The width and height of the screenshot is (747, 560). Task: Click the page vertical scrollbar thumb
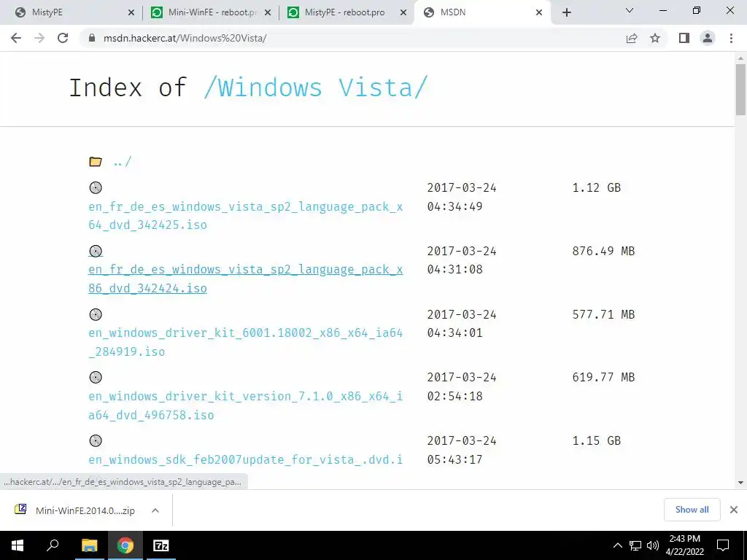(740, 90)
